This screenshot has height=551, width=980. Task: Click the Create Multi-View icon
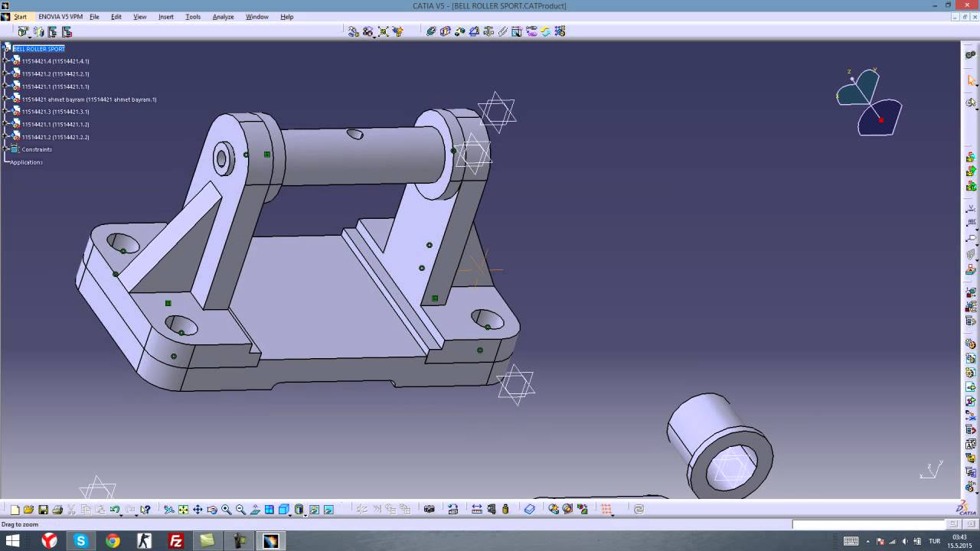coord(269,510)
